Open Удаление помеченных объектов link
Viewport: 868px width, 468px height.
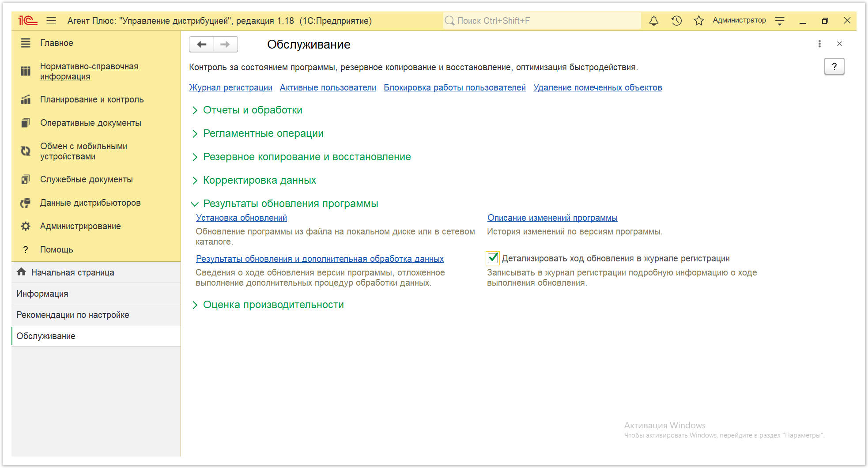598,87
